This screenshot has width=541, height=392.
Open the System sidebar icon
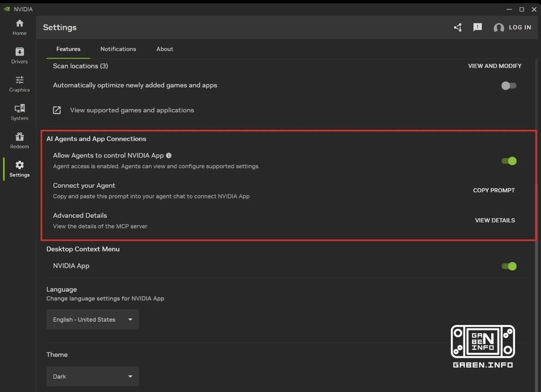(x=19, y=108)
